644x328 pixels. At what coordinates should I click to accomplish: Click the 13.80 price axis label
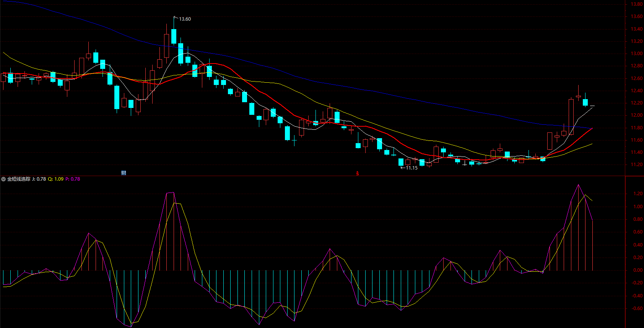637,4
